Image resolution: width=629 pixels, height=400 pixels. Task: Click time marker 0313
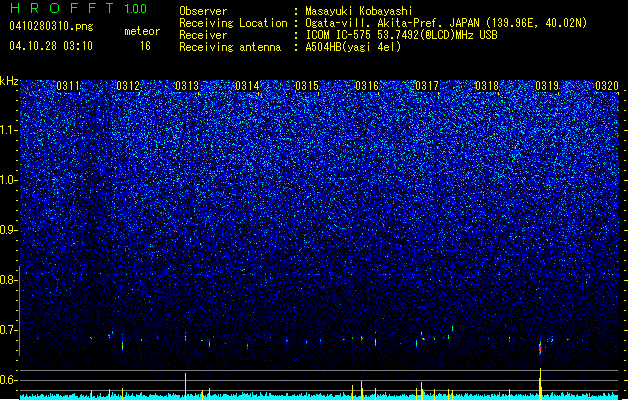coord(187,86)
